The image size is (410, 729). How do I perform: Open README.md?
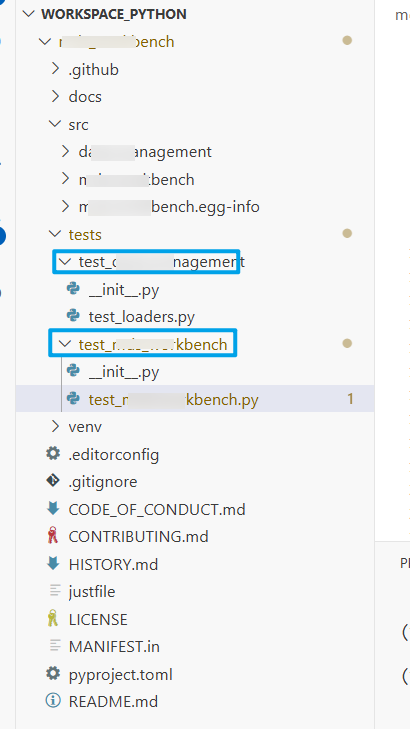[113, 702]
